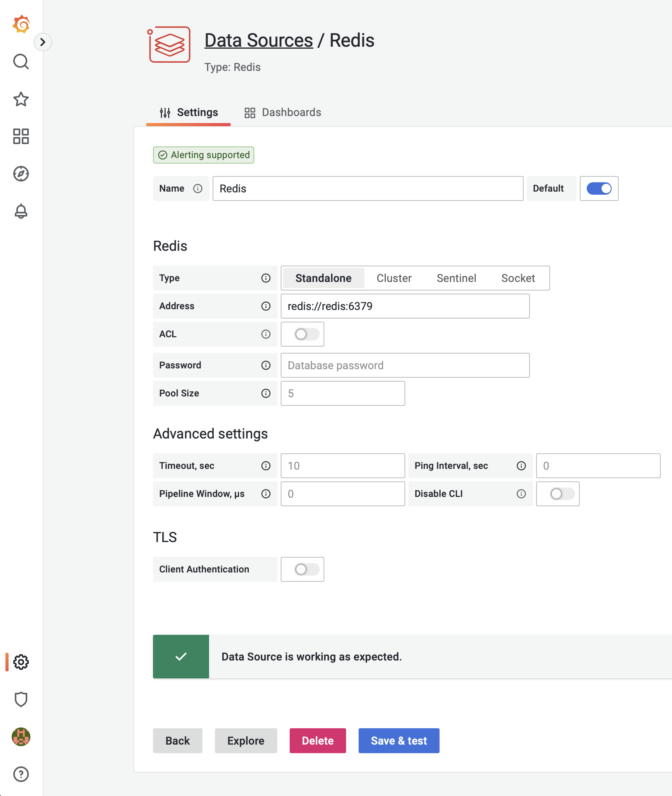672x796 pixels.
Task: Click the green success checkmark icon
Action: [181, 657]
